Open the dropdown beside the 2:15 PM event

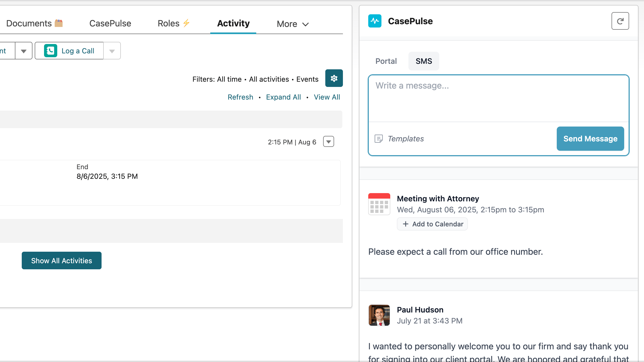coord(328,142)
